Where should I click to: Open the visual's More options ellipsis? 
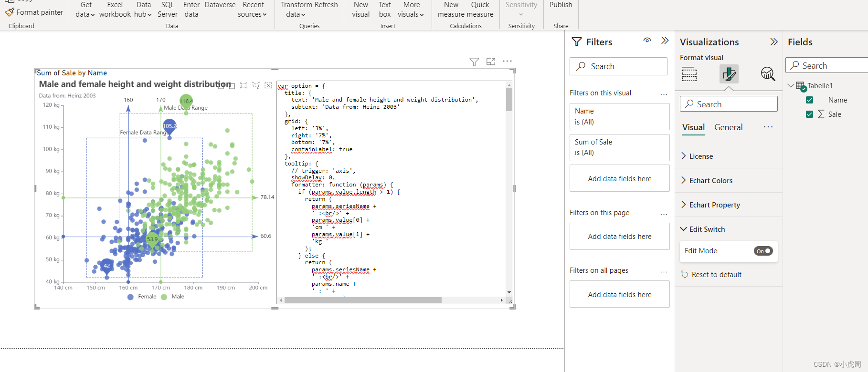click(x=507, y=61)
